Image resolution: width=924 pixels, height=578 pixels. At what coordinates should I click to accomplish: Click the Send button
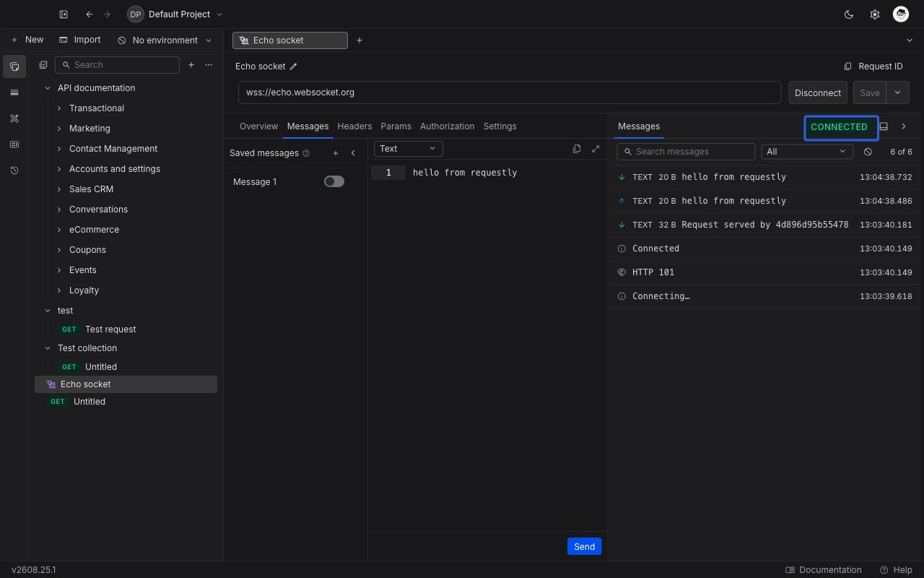click(x=585, y=546)
